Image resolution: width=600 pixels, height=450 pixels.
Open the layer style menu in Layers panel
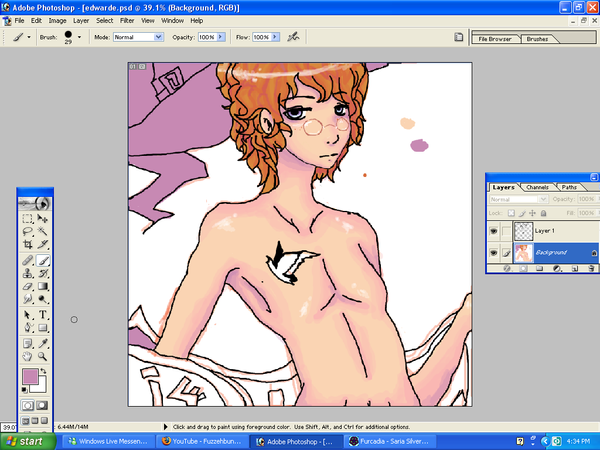507,269
